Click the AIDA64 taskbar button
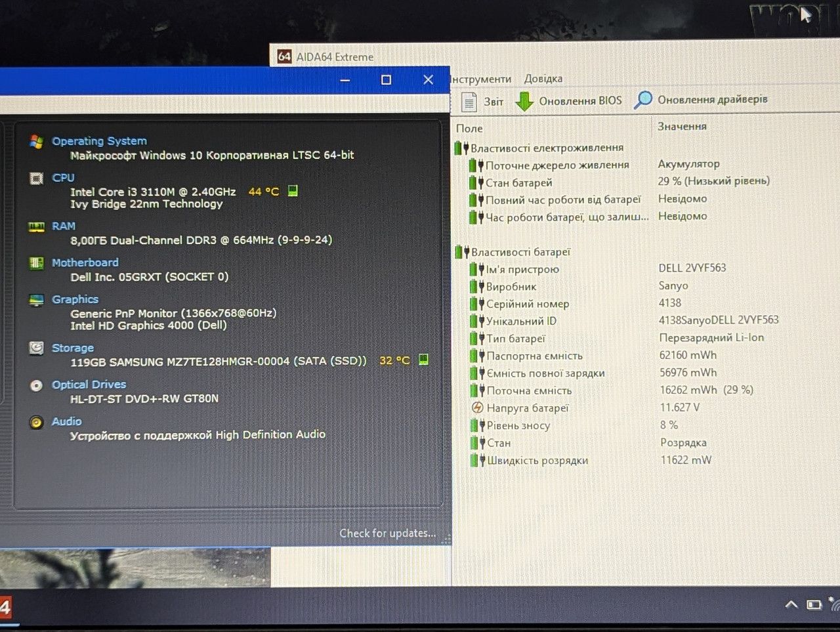The height and width of the screenshot is (632, 840). [x=7, y=608]
